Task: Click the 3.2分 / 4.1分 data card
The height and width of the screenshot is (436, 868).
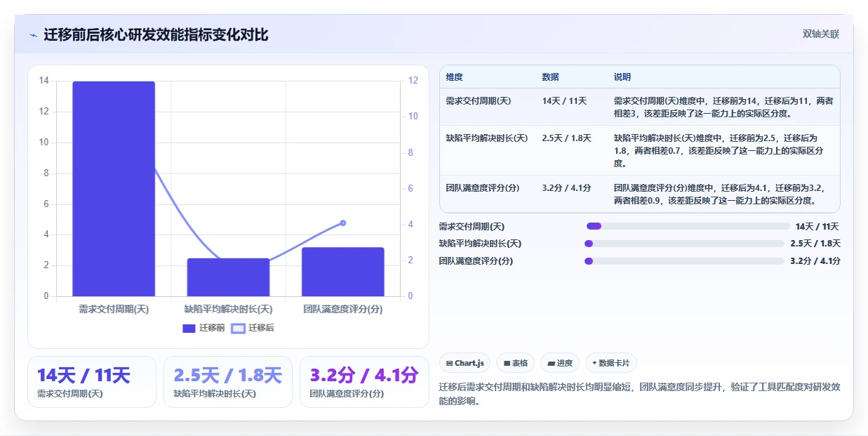Action: tap(364, 382)
